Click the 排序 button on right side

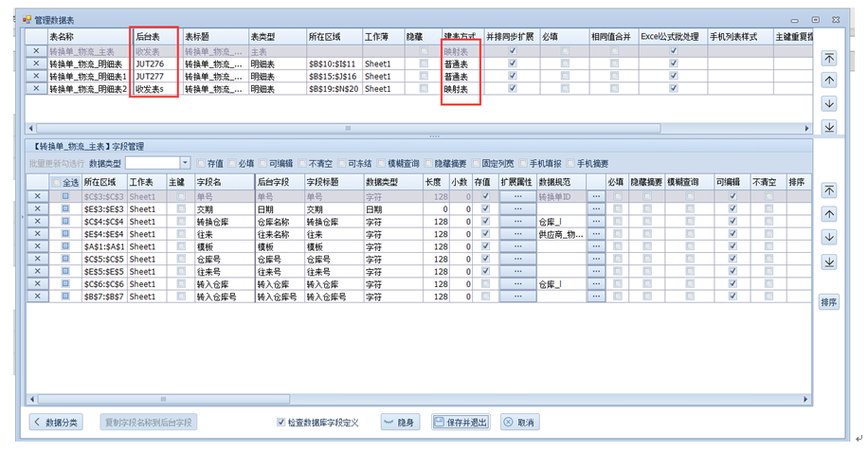coord(829,302)
